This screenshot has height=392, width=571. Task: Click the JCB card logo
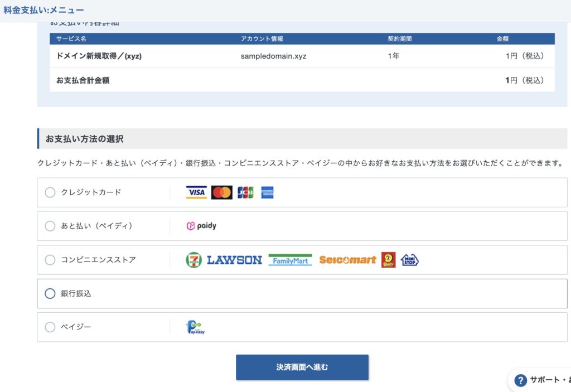point(245,192)
